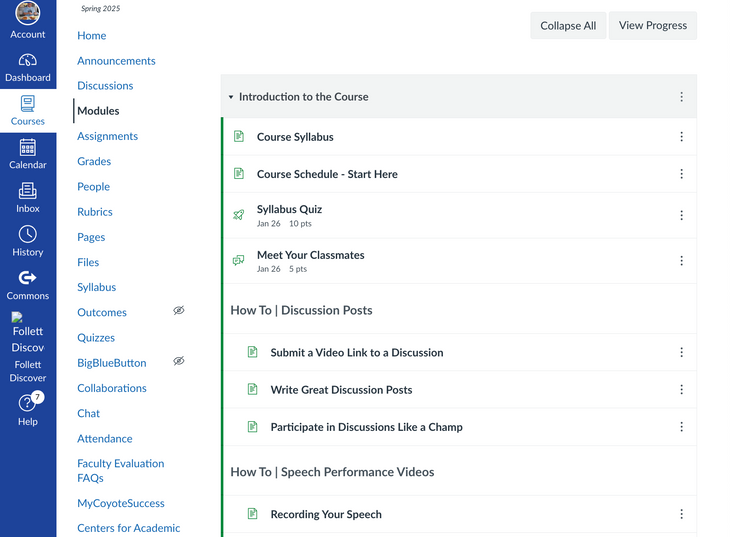Screen dimensions: 730x537
Task: Toggle hidden eye icon next to Outcomes
Action: 179,310
